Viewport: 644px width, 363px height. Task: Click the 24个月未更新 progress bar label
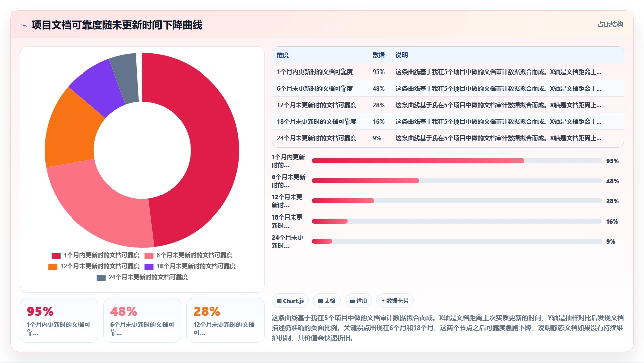coord(288,242)
